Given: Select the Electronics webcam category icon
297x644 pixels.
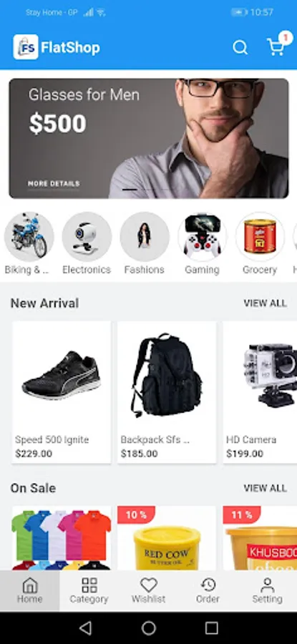Looking at the screenshot, I should 87,236.
